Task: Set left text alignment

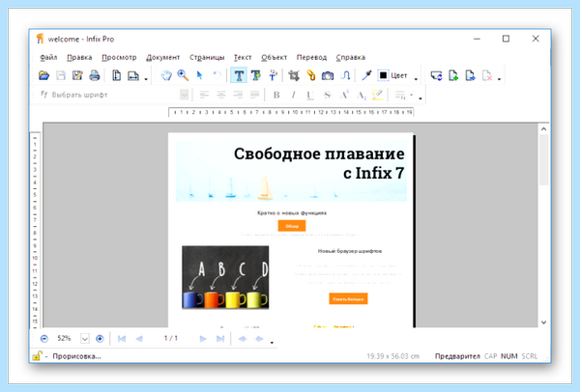Action: (204, 96)
